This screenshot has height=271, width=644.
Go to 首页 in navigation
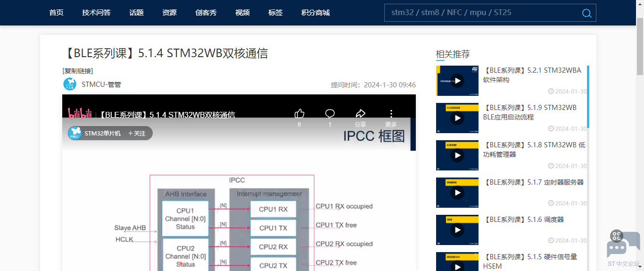56,13
